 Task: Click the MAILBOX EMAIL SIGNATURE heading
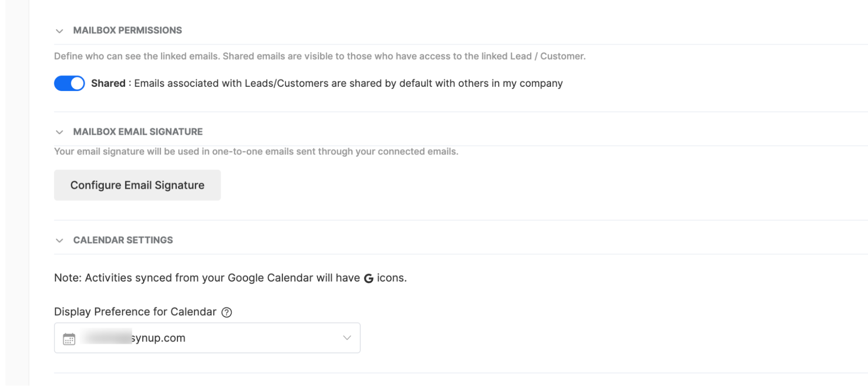coord(138,131)
